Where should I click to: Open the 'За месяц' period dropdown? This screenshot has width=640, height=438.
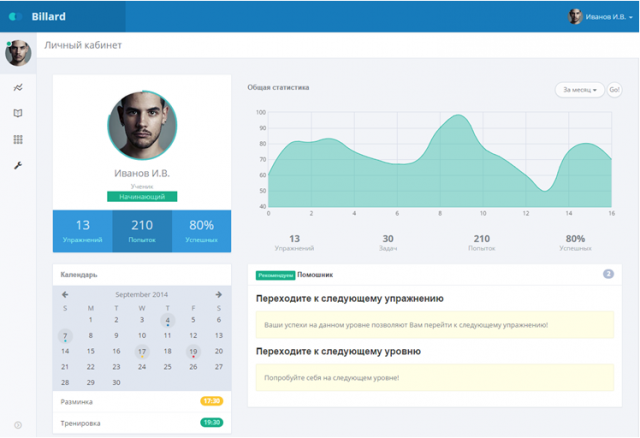click(x=579, y=90)
